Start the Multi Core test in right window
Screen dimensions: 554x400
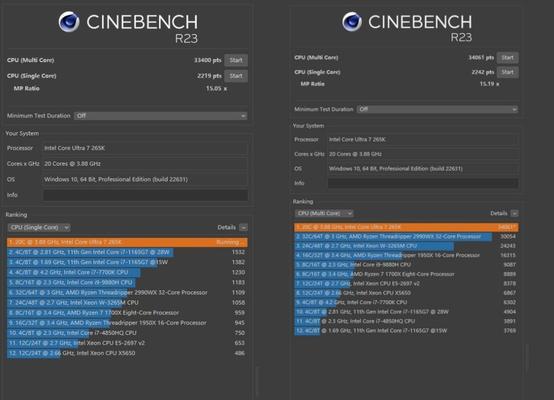point(507,58)
